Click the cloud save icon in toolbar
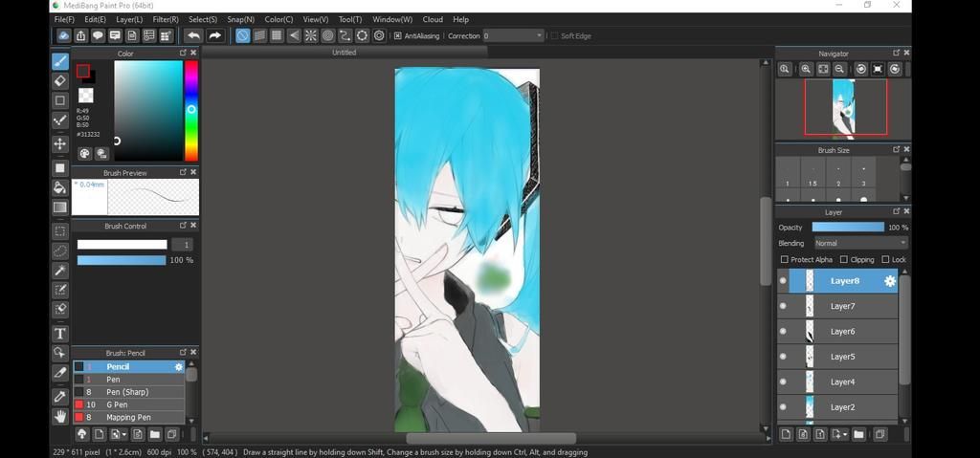 [63, 35]
